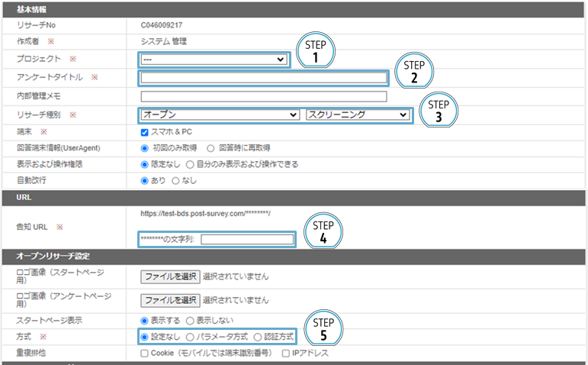The width and height of the screenshot is (588, 365).
Task: Enable the IPアドレス checkbox
Action: (286, 354)
